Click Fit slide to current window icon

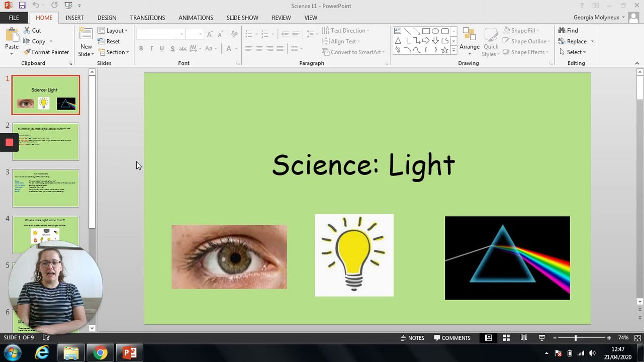(x=637, y=338)
